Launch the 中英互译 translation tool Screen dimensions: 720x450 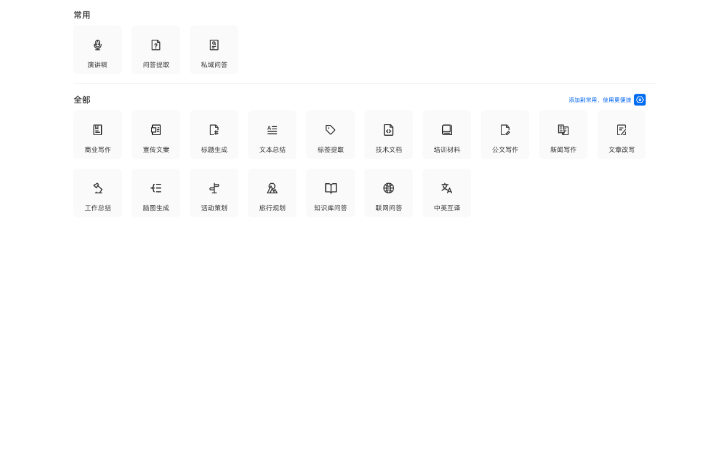(x=447, y=193)
